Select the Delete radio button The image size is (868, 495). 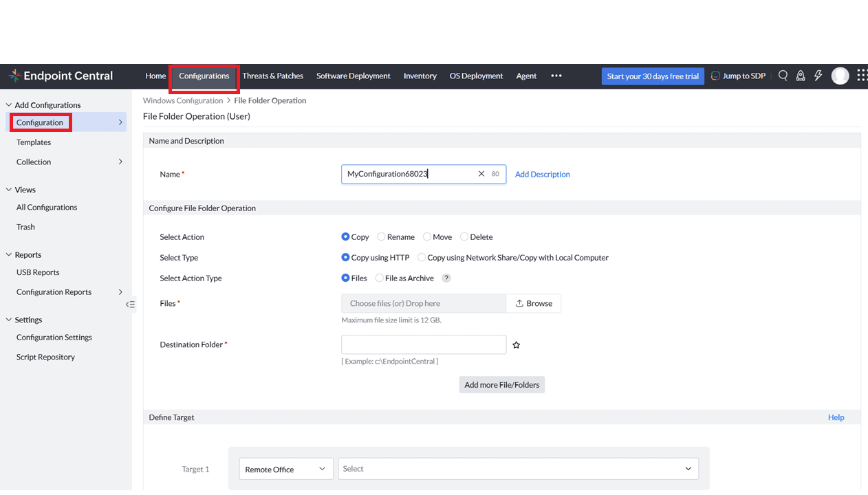click(464, 236)
